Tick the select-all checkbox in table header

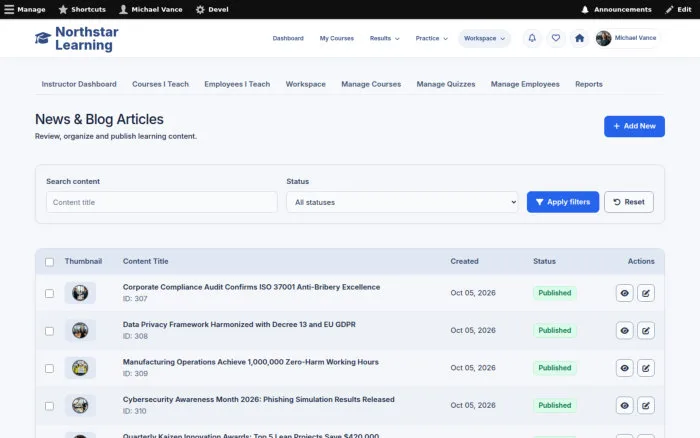50,262
